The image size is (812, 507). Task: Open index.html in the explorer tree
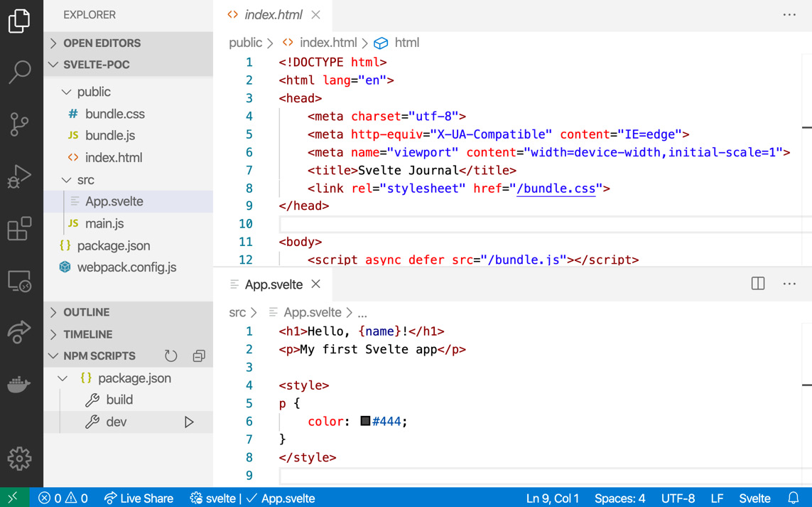coord(129,158)
